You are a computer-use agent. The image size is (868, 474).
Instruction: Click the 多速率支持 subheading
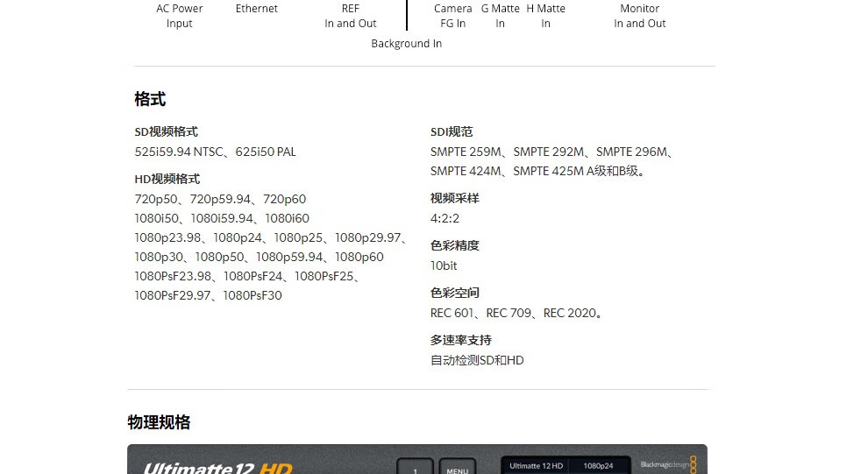tap(460, 340)
